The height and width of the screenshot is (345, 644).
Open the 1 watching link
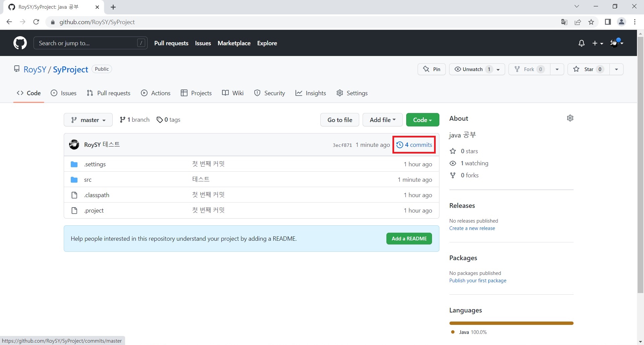click(469, 163)
